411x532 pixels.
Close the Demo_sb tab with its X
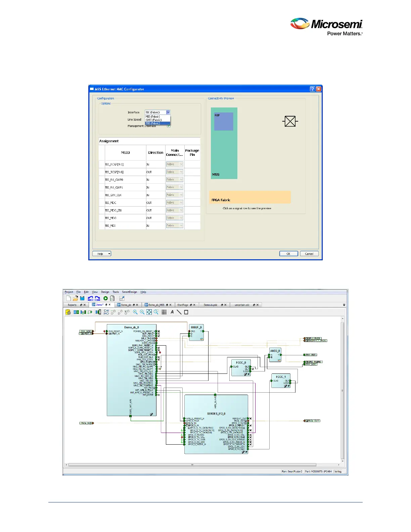click(x=137, y=305)
